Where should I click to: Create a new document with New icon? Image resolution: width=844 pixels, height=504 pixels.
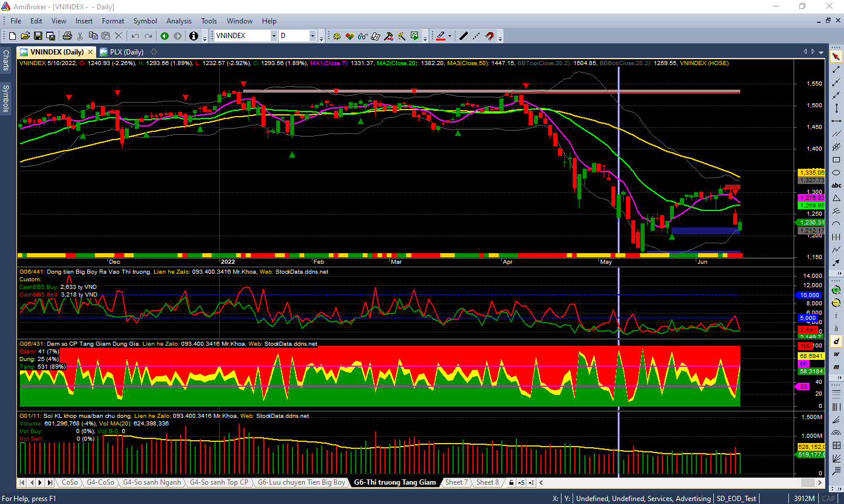pyautogui.click(x=12, y=36)
